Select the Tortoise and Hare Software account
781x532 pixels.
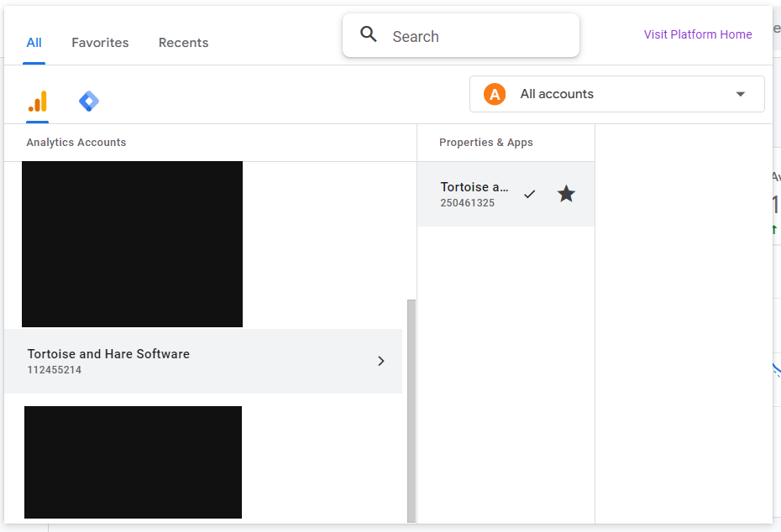coord(168,361)
